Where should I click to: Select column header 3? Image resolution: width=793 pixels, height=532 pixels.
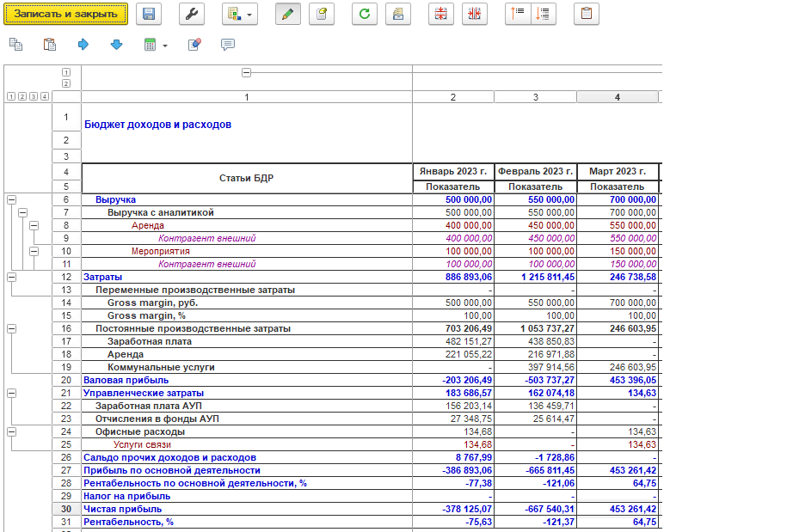tap(536, 97)
